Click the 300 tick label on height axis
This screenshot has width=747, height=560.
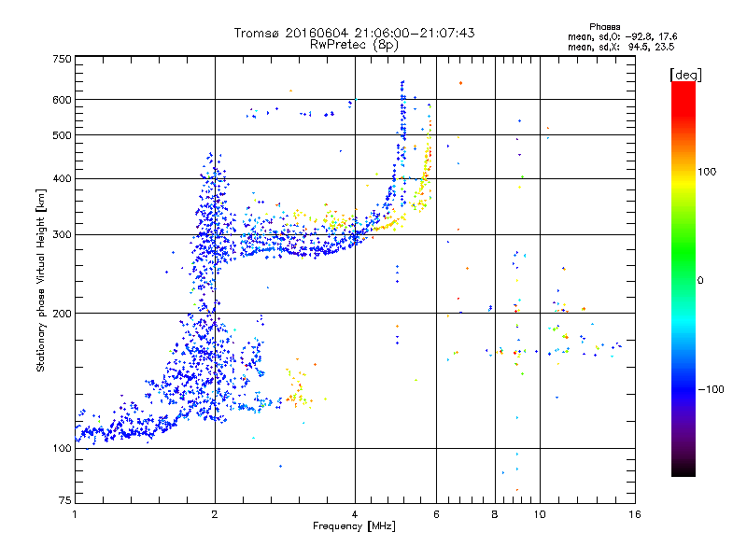click(x=62, y=235)
